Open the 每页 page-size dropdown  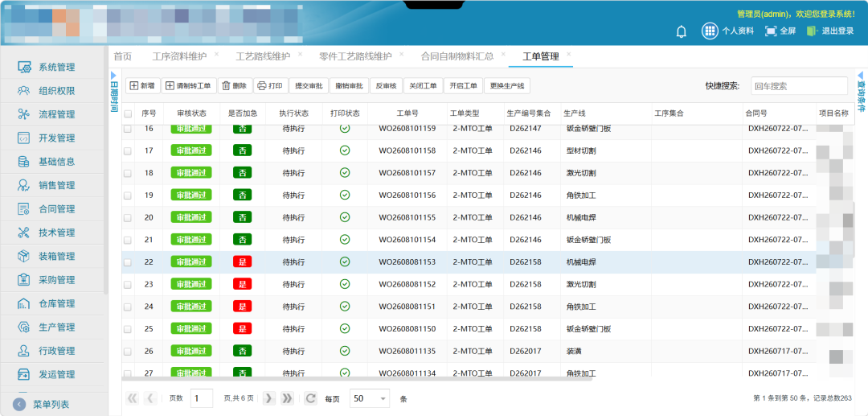pos(370,398)
